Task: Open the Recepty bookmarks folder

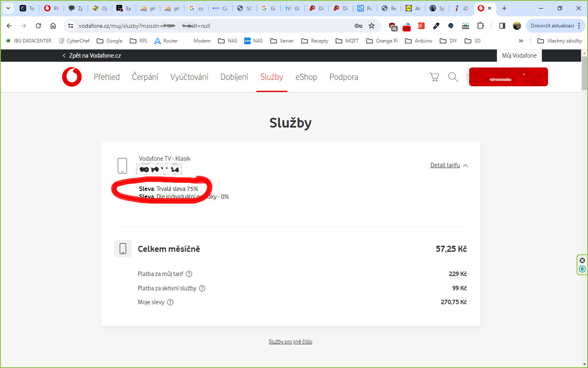Action: click(x=314, y=41)
